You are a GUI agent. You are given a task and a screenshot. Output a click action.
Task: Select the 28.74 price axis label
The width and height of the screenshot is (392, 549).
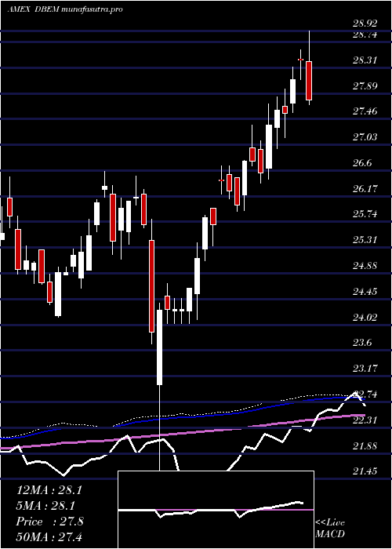(x=365, y=35)
